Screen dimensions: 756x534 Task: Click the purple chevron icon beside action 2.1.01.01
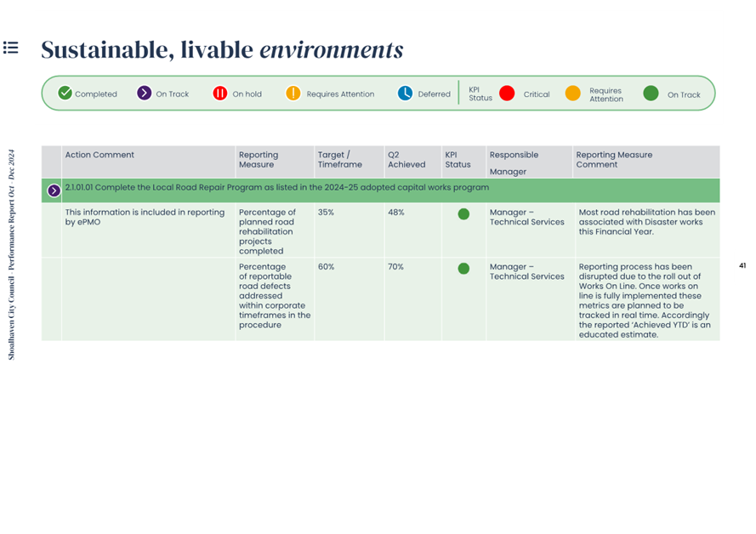(54, 190)
